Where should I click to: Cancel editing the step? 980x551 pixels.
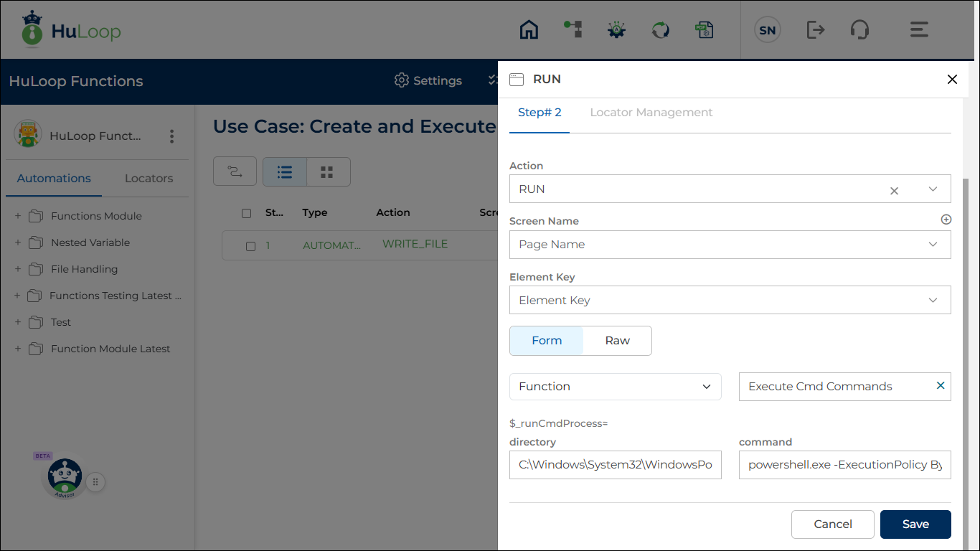tap(832, 524)
